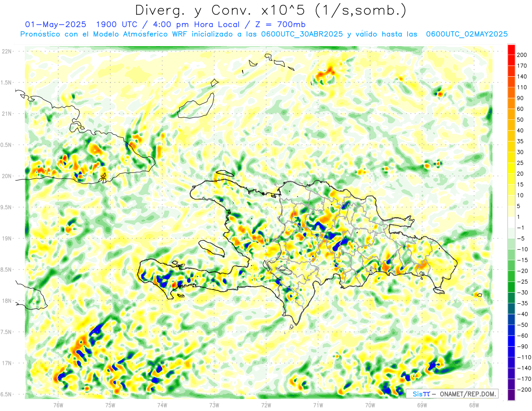Screen dimensions: 532x411
Task: Click the positive '170' colorbar label
Action: tap(522, 66)
